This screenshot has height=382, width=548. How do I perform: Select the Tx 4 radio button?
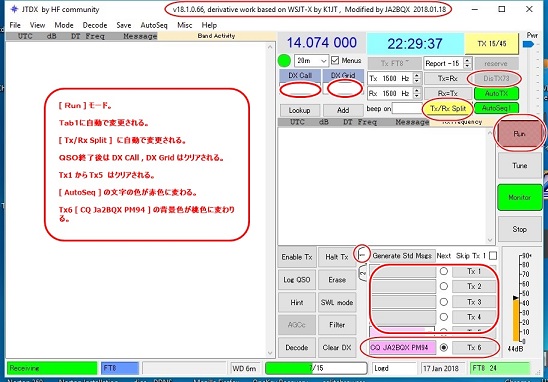(444, 317)
